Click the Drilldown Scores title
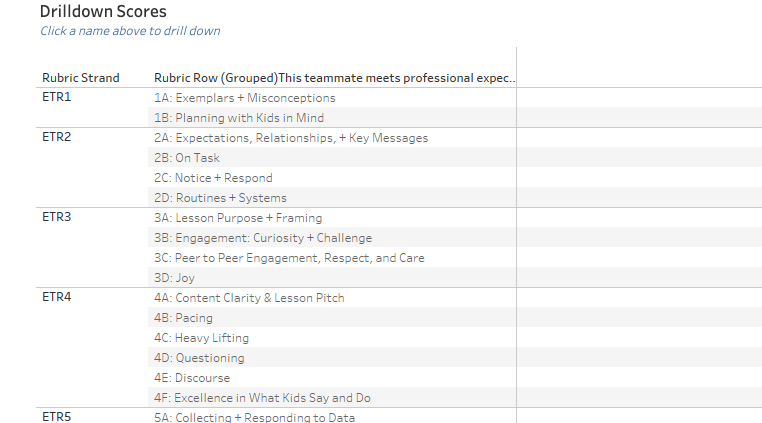Image resolution: width=762 pixels, height=423 pixels. [103, 12]
